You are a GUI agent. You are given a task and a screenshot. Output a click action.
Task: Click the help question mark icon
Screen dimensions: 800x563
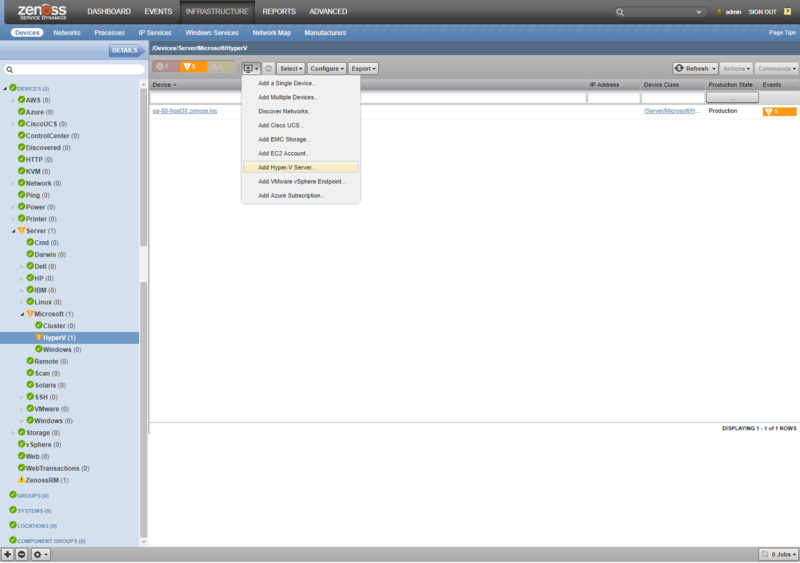click(x=788, y=11)
